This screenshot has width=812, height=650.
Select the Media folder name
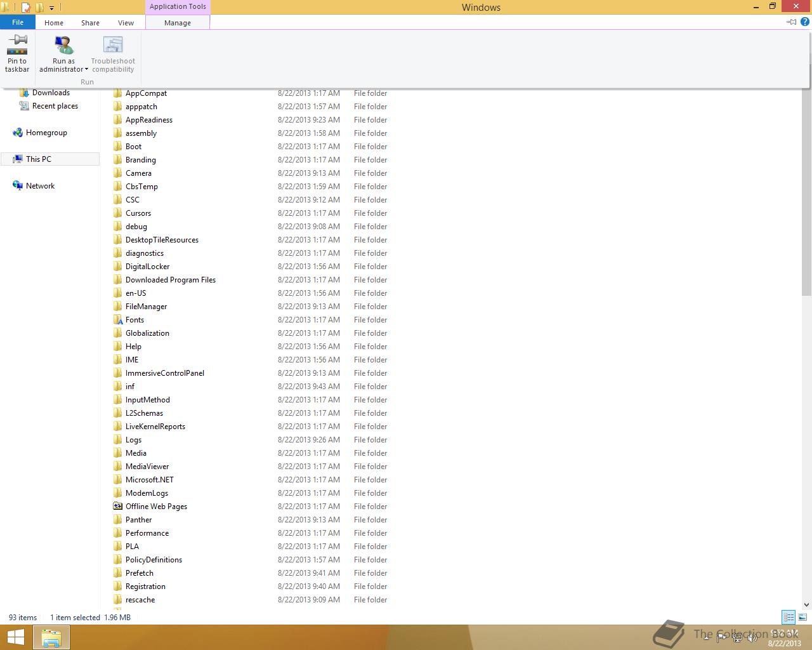pos(136,453)
